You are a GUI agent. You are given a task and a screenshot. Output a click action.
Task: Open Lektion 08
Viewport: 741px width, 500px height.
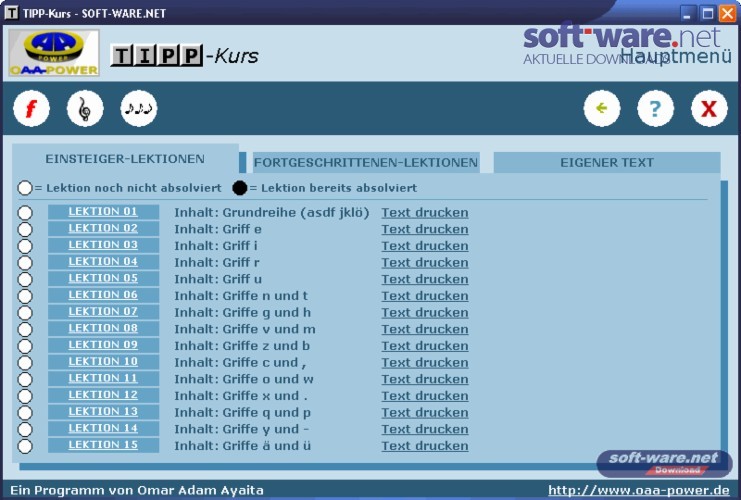[x=103, y=328]
